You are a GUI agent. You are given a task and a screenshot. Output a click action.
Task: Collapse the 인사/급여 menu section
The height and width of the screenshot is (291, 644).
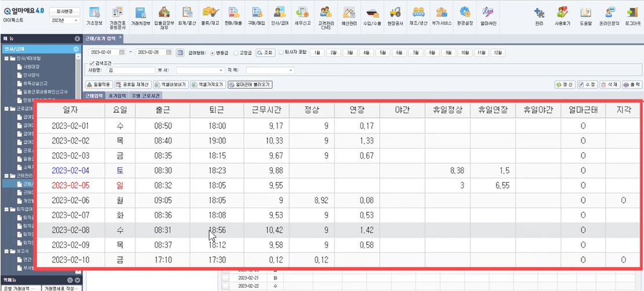(x=76, y=49)
